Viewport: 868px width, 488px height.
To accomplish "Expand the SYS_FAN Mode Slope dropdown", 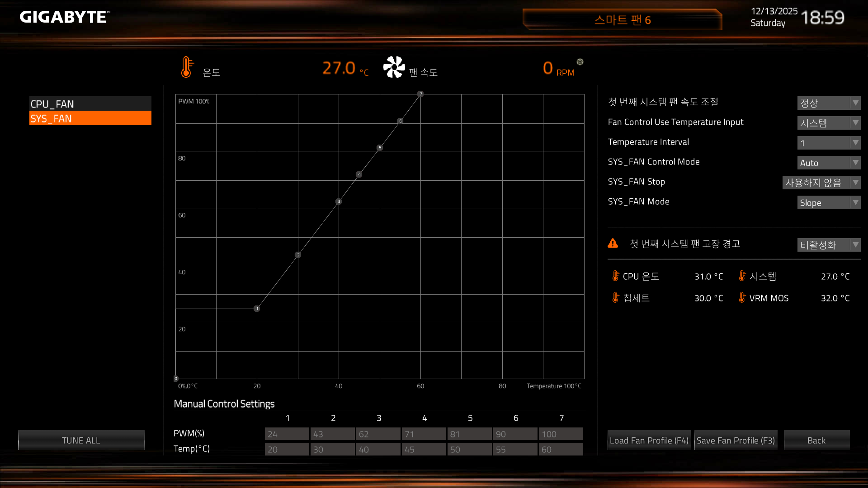I will [x=828, y=202].
